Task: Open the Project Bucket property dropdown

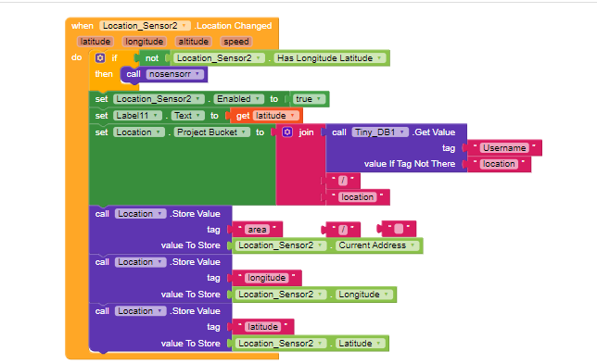Action: (212, 132)
